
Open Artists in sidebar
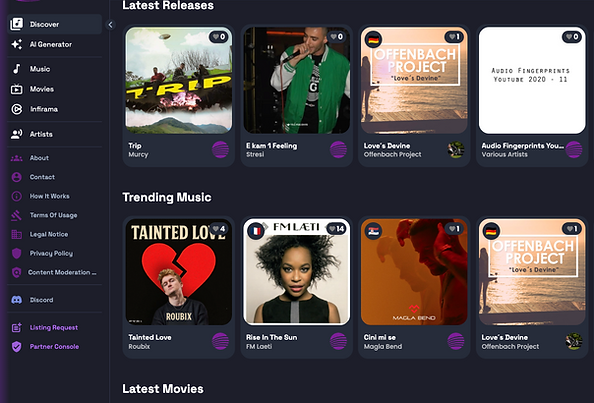(x=55, y=134)
